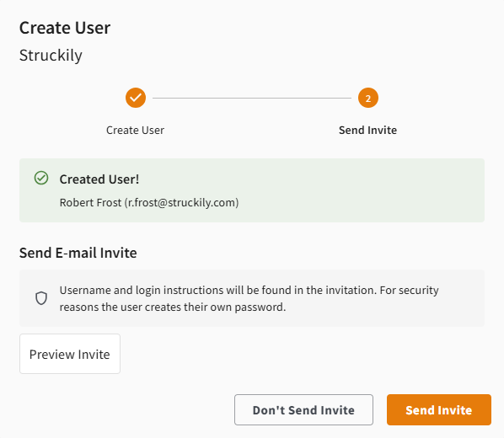This screenshot has width=504, height=438.
Task: Select the Send Invite step label
Action: [367, 131]
